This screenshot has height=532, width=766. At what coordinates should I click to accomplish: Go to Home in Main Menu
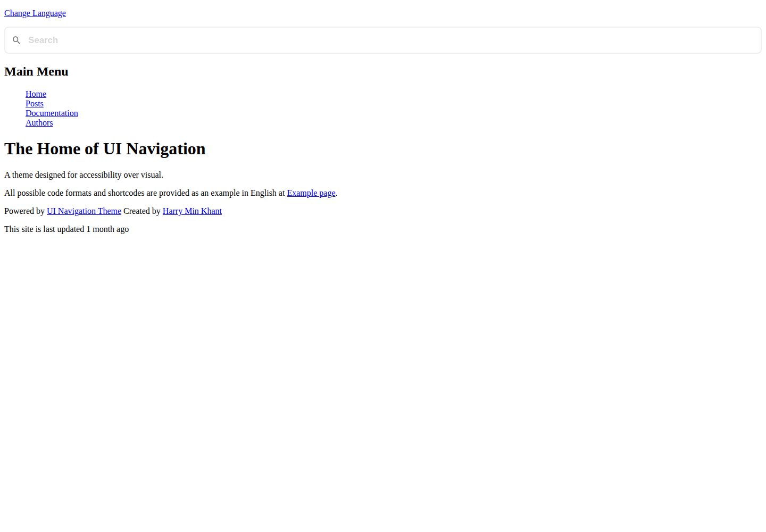coord(36,94)
